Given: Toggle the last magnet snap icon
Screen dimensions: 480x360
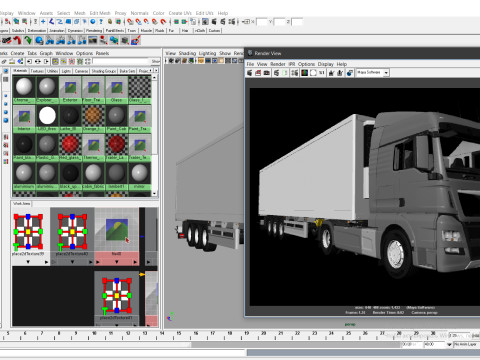Looking at the screenshot, I should 163,22.
